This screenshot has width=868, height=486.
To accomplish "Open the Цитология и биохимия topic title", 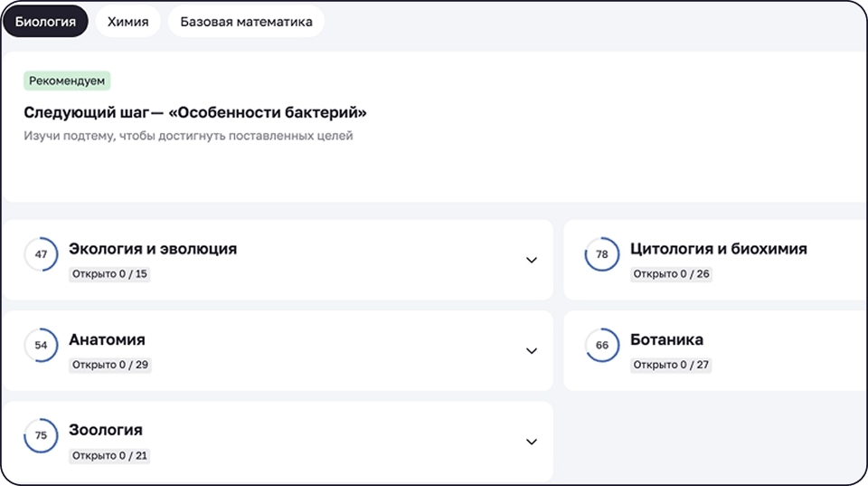I will pos(718,249).
